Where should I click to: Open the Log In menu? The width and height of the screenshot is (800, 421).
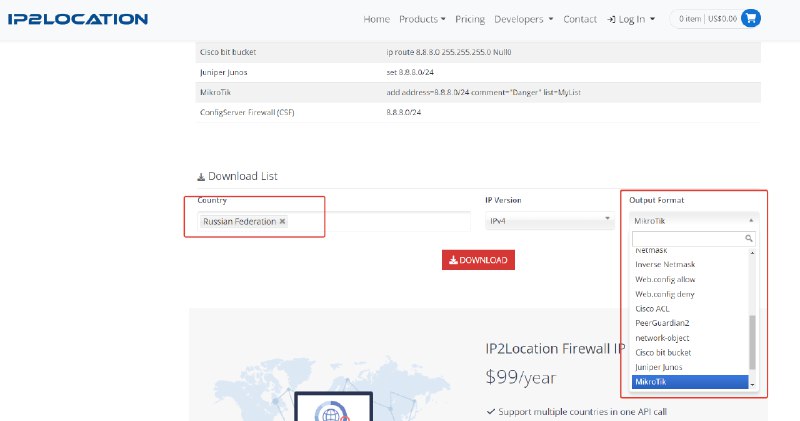click(x=631, y=19)
